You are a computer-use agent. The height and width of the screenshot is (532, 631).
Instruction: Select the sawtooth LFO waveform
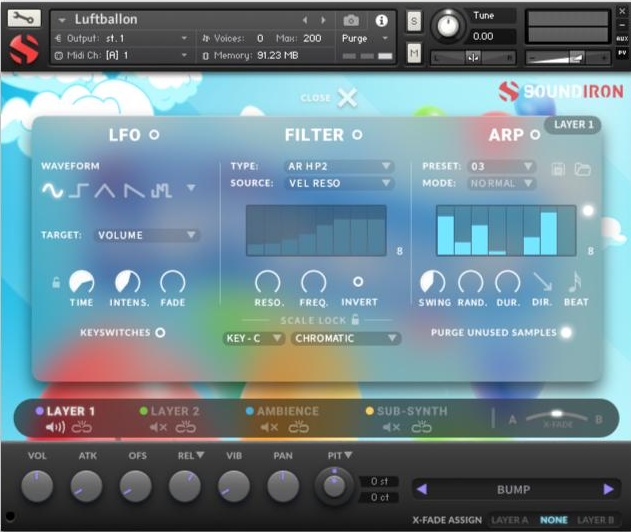[134, 191]
